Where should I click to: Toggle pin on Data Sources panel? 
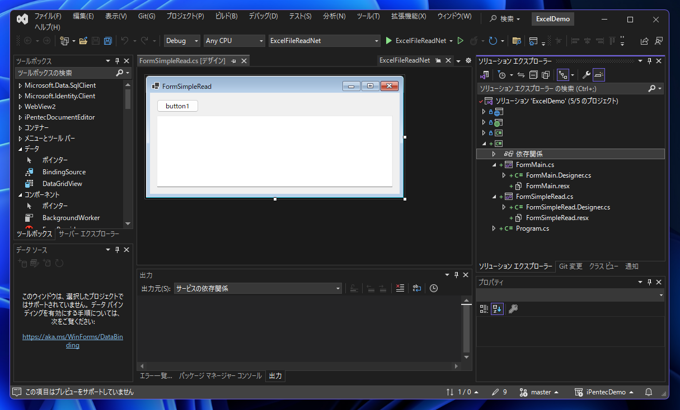(117, 250)
